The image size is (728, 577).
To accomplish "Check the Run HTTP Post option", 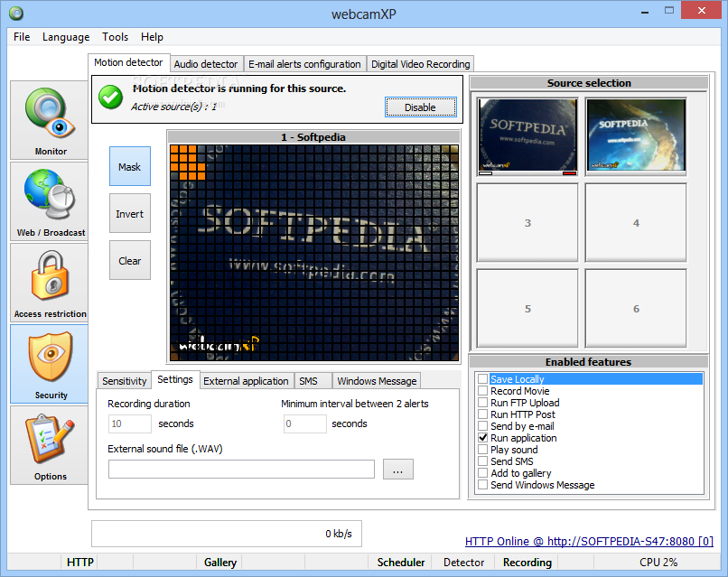I will [x=483, y=414].
